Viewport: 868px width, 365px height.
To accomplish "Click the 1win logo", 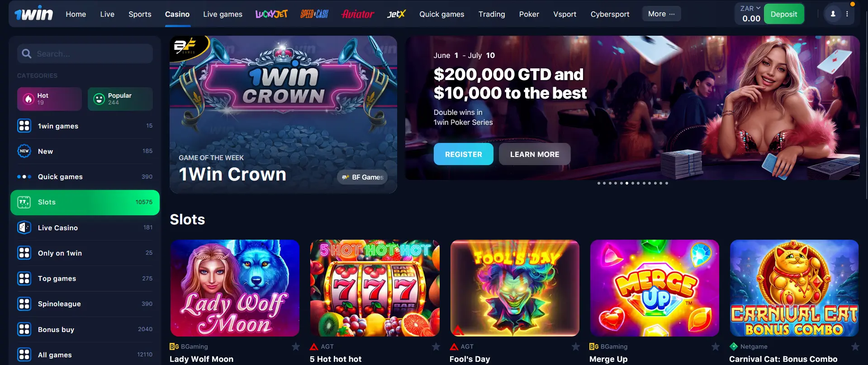I will pos(34,14).
